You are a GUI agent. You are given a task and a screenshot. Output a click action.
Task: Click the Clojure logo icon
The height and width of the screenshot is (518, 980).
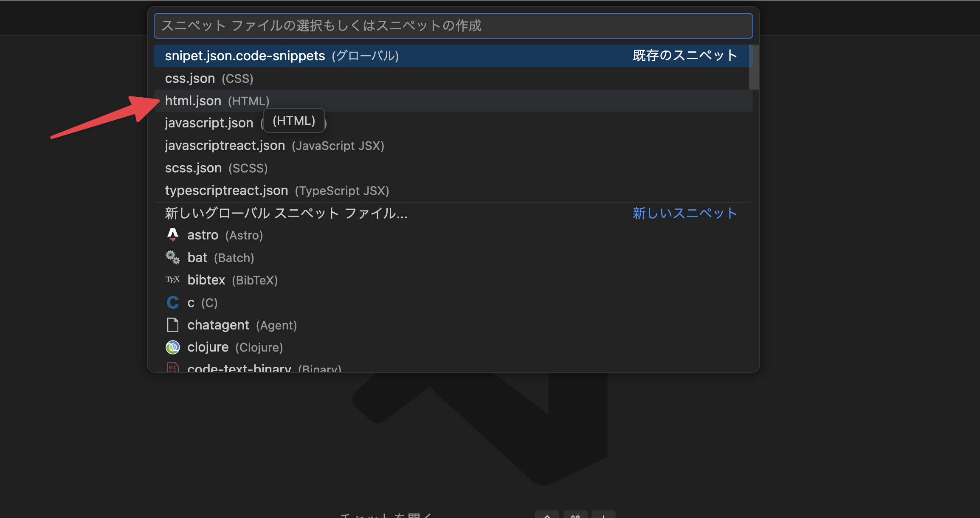click(x=172, y=347)
